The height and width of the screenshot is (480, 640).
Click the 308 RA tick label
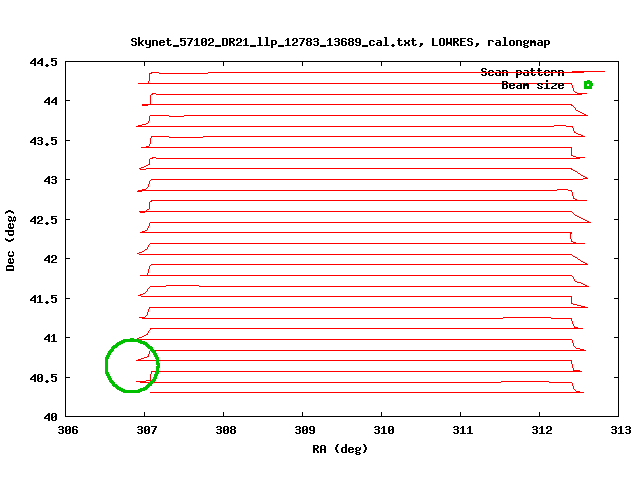(x=226, y=430)
